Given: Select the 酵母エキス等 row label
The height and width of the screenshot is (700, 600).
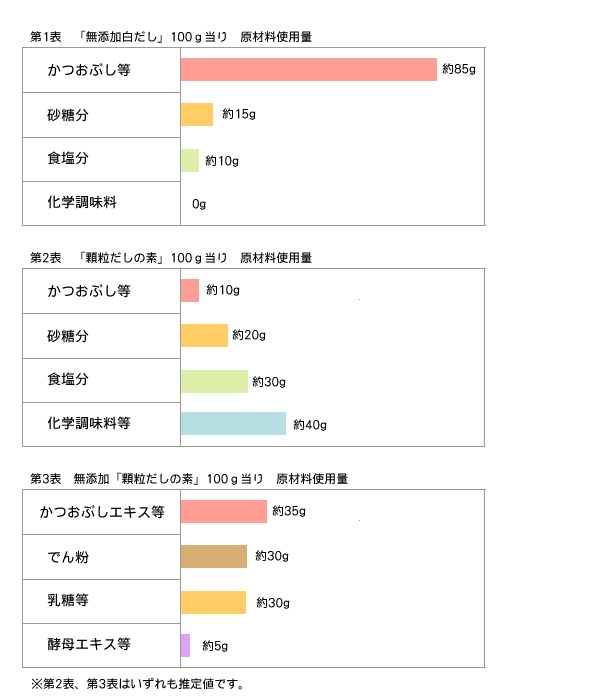Looking at the screenshot, I should pyautogui.click(x=89, y=644).
